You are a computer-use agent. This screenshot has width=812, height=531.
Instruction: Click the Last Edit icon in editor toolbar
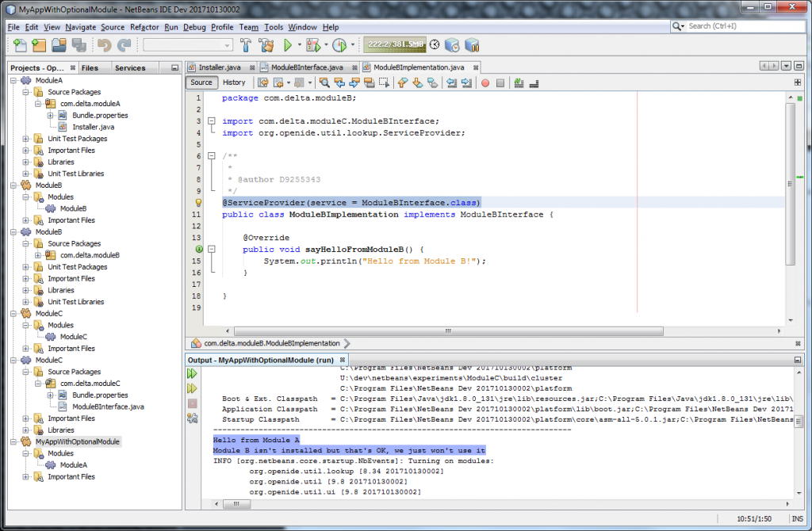coord(263,82)
